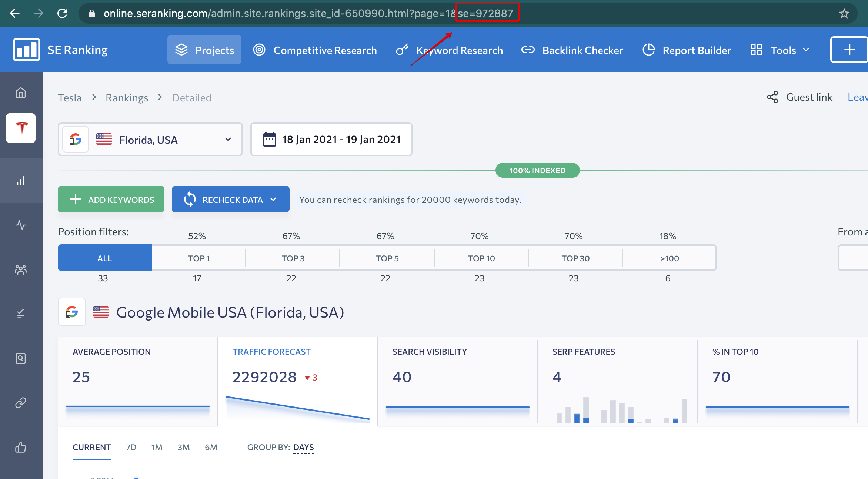This screenshot has height=479, width=868.
Task: Open date range 18 Jan - 19 Jan 2021
Action: (331, 139)
